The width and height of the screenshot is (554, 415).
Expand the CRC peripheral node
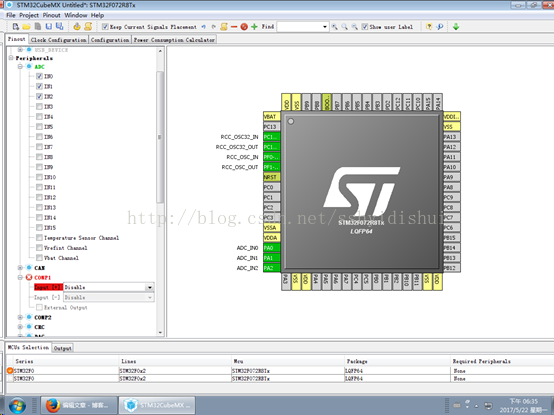coord(20,327)
